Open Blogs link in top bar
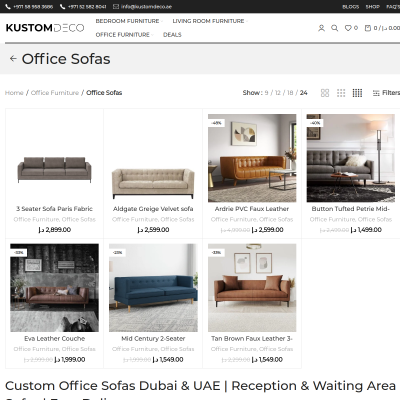 tap(351, 7)
